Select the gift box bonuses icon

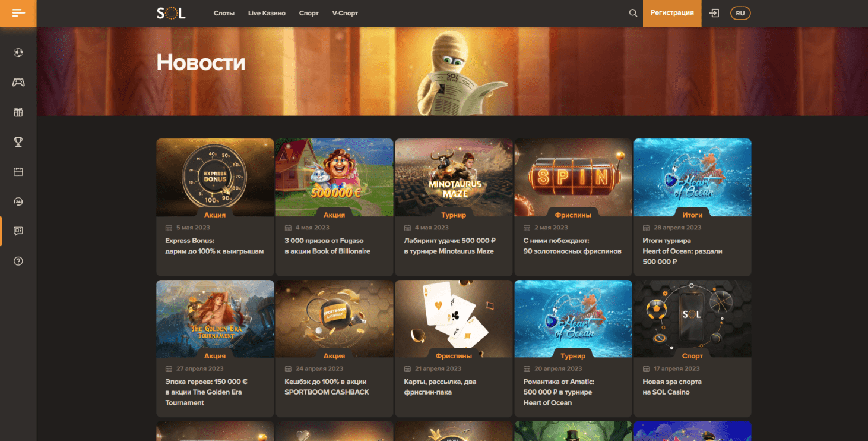(18, 112)
